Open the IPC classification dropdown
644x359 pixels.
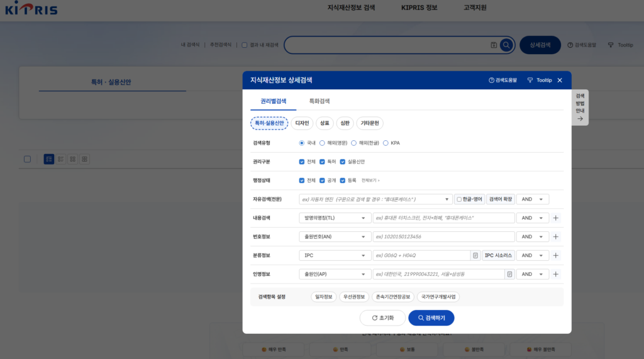(335, 255)
